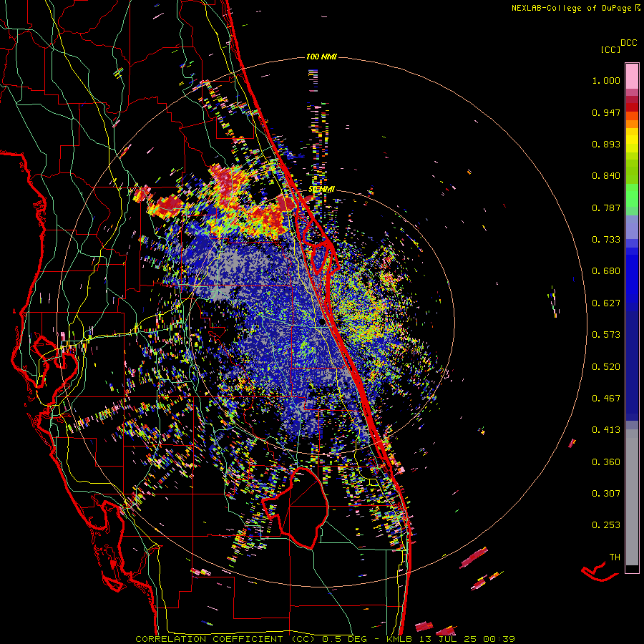Click the 0.840 scale value
Screen dimensions: 644x644
[606, 176]
